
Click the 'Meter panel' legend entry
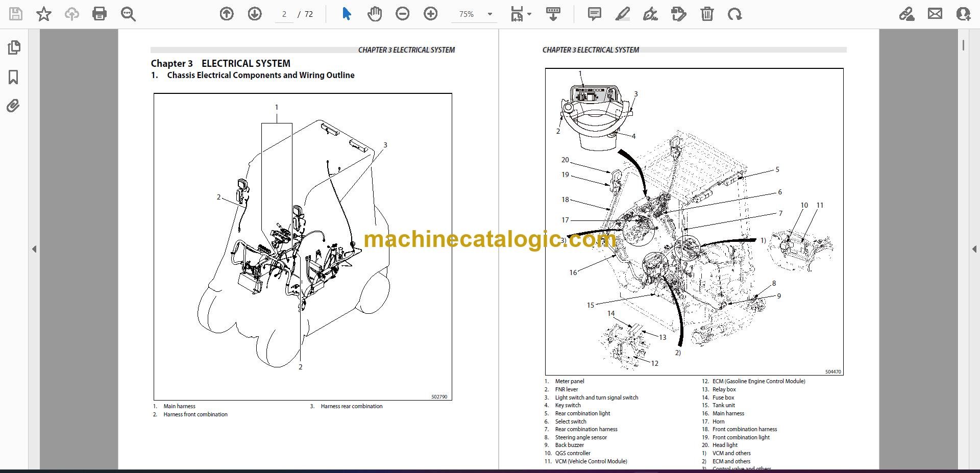coord(570,381)
